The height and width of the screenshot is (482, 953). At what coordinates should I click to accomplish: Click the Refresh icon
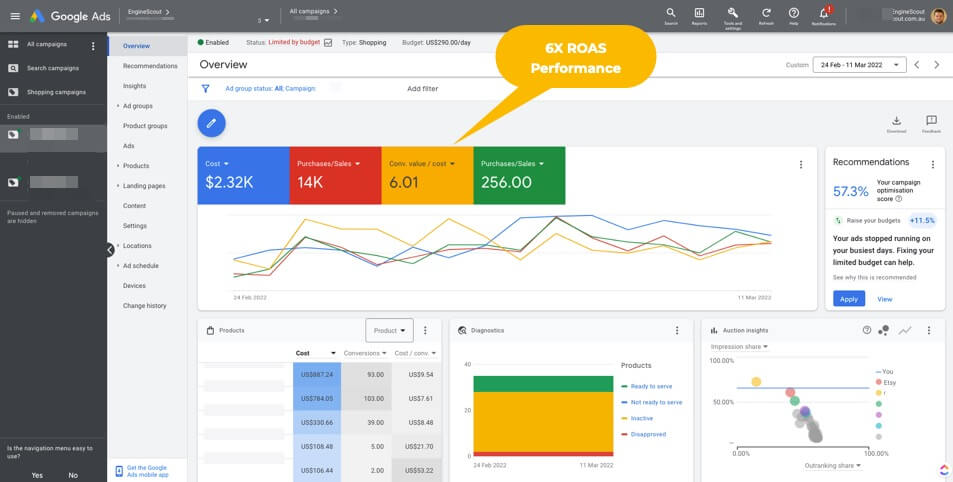pos(766,13)
